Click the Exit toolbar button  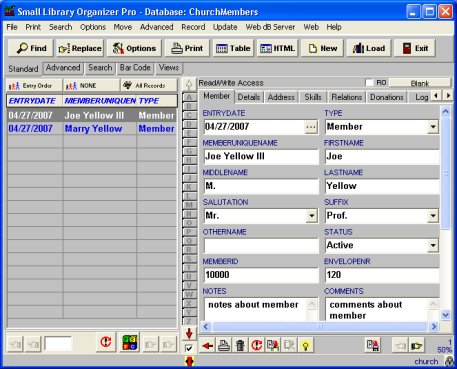(x=415, y=48)
